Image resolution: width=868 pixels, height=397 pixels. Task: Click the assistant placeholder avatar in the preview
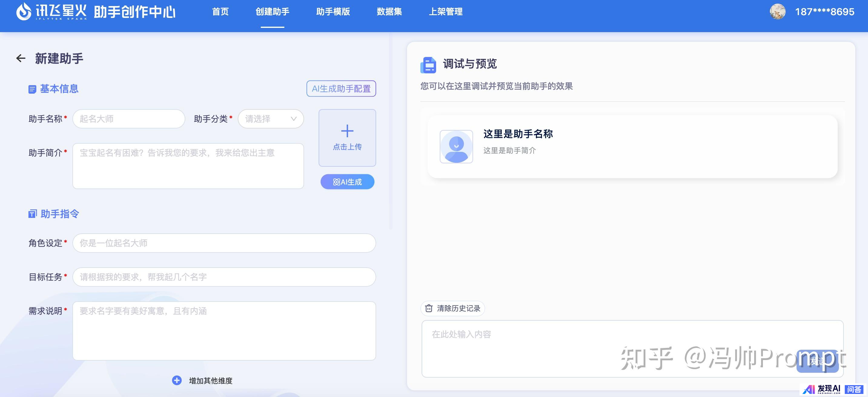(456, 147)
